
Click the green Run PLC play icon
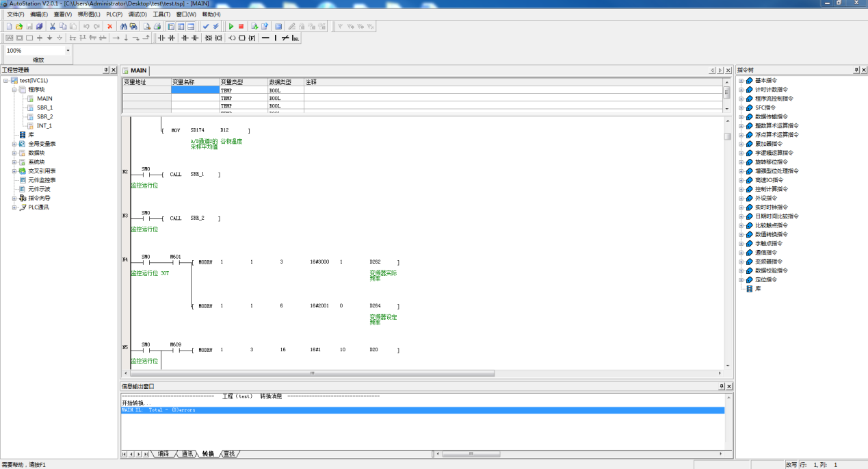(231, 27)
